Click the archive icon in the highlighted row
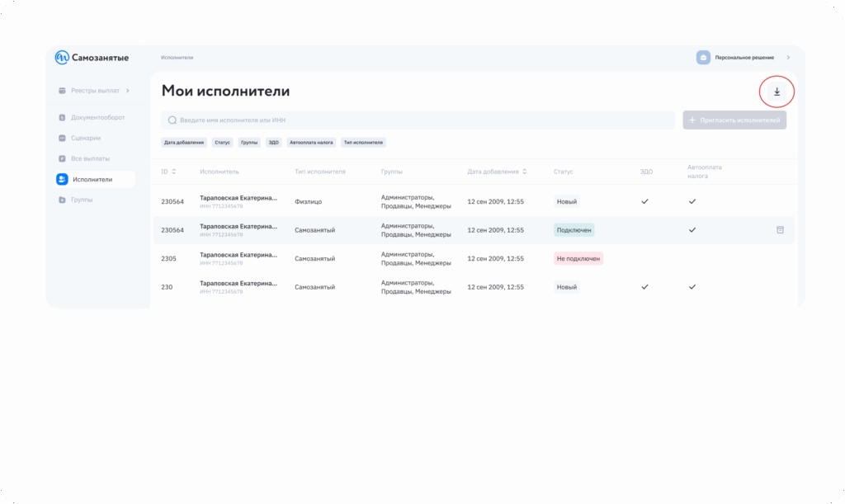Image resolution: width=845 pixels, height=504 pixels. (x=780, y=230)
